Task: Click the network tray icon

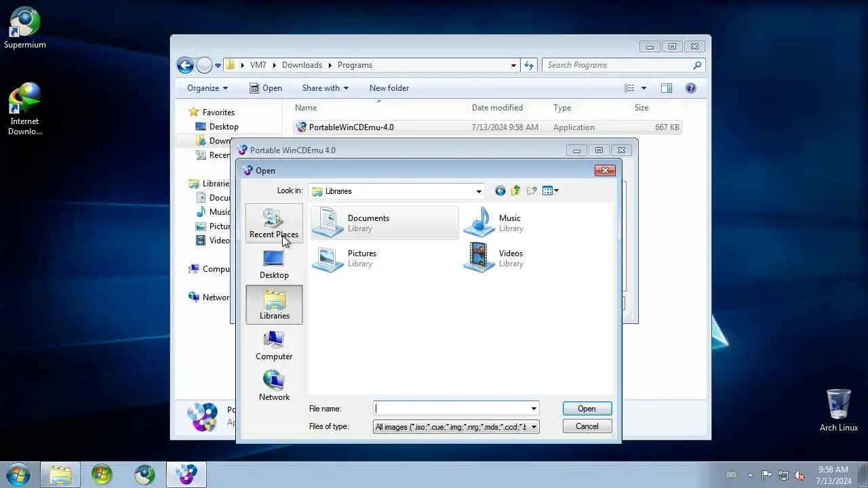Action: tap(783, 475)
